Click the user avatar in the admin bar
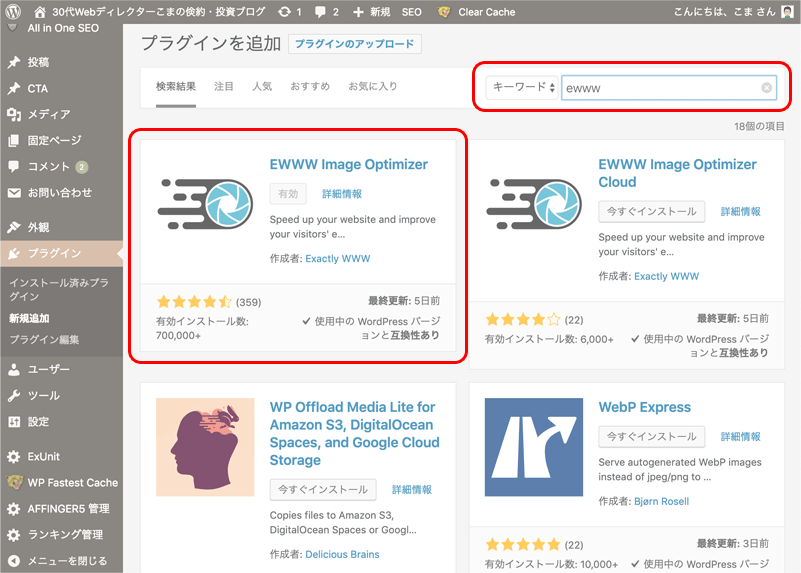The width and height of the screenshot is (801, 573). [787, 12]
